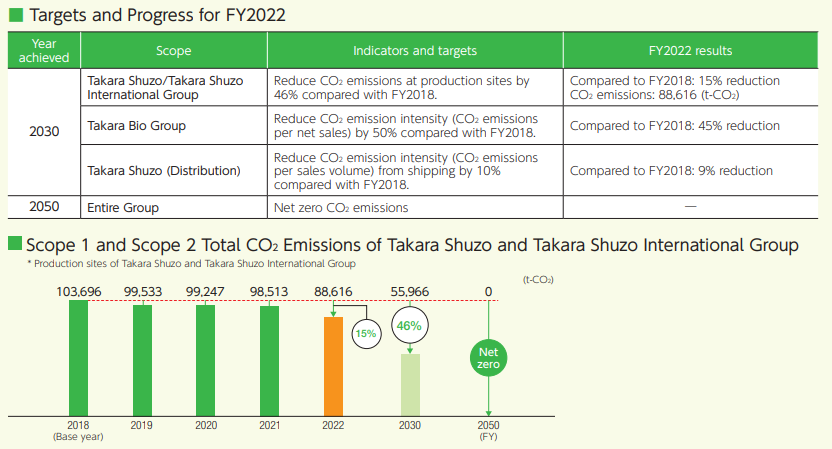Select the 98,513 value label
Image resolution: width=832 pixels, height=449 pixels.
point(269,292)
